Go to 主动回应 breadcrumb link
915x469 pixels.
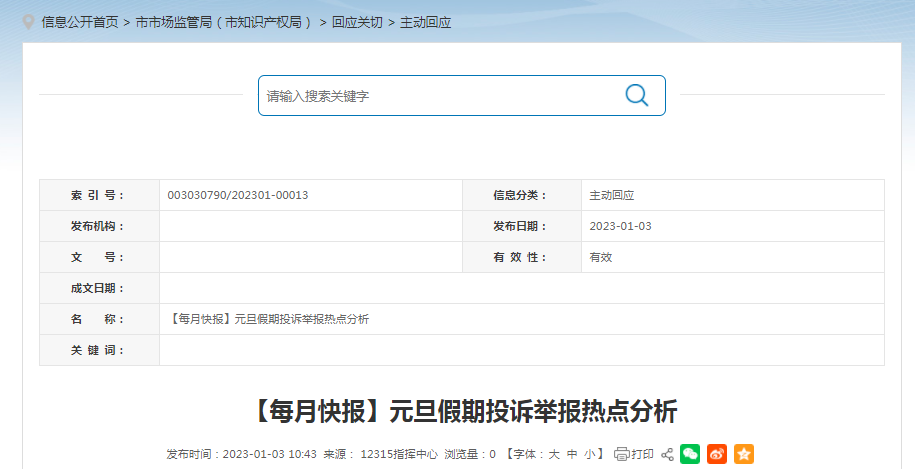coord(425,22)
